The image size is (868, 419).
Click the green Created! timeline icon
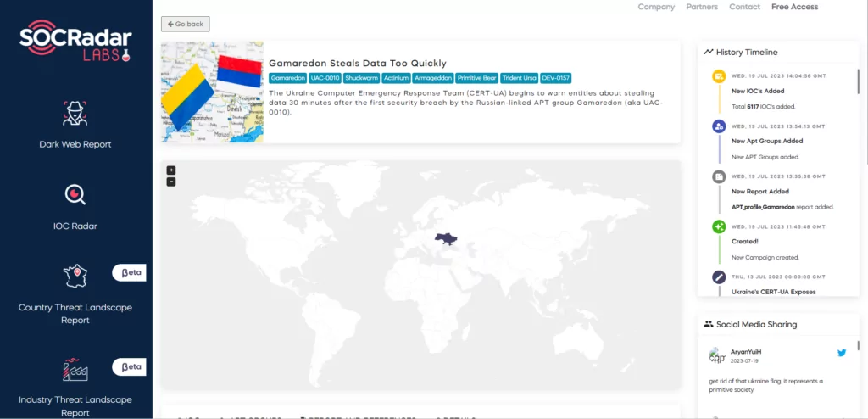(x=719, y=226)
